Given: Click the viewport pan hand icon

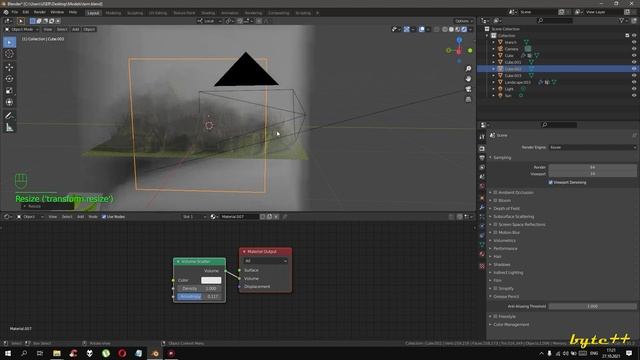Looking at the screenshot, I should click(468, 78).
